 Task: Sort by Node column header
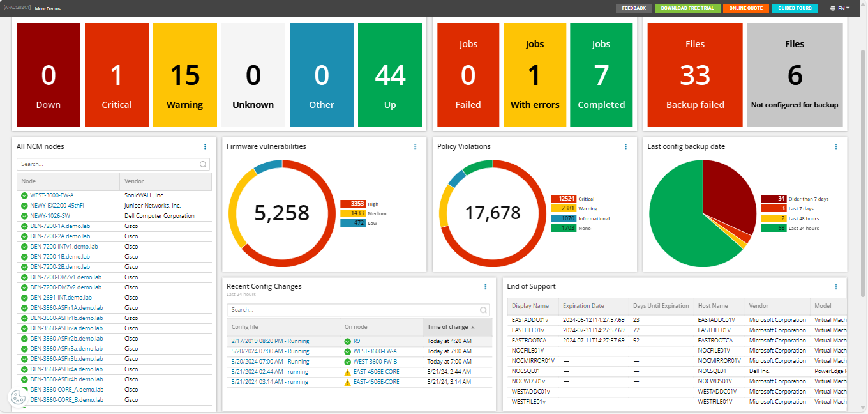click(68, 181)
